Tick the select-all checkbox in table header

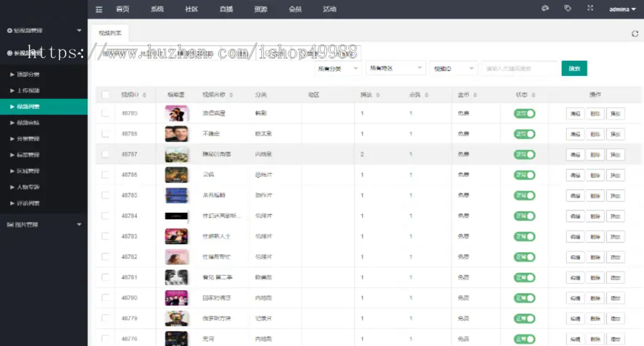coord(106,95)
